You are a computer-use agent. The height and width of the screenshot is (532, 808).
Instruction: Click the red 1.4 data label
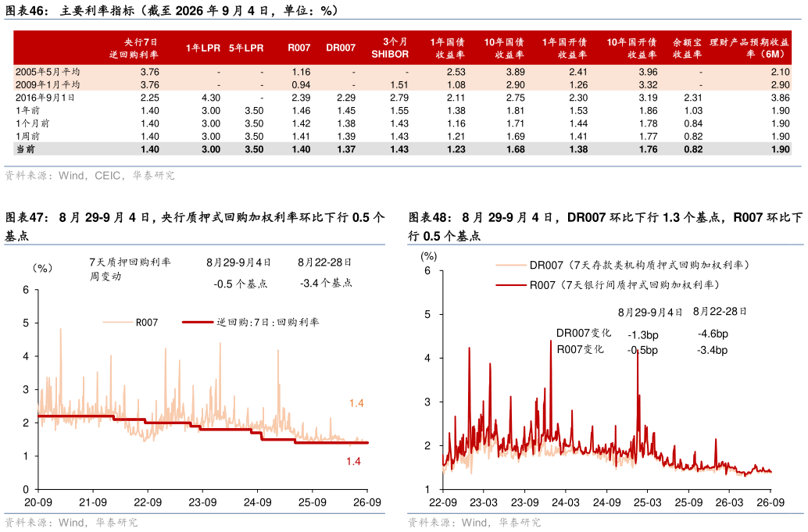[x=353, y=462]
